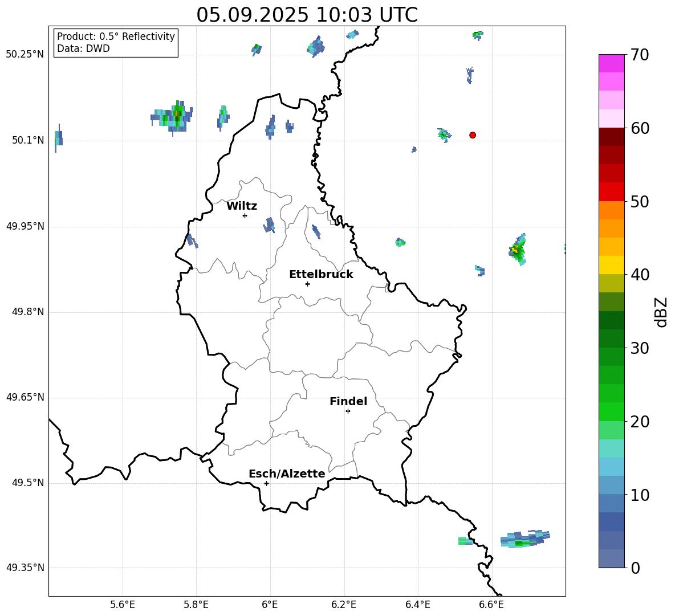Click the cross marker below the Wiltz label
675x616 pixels.
point(245,215)
